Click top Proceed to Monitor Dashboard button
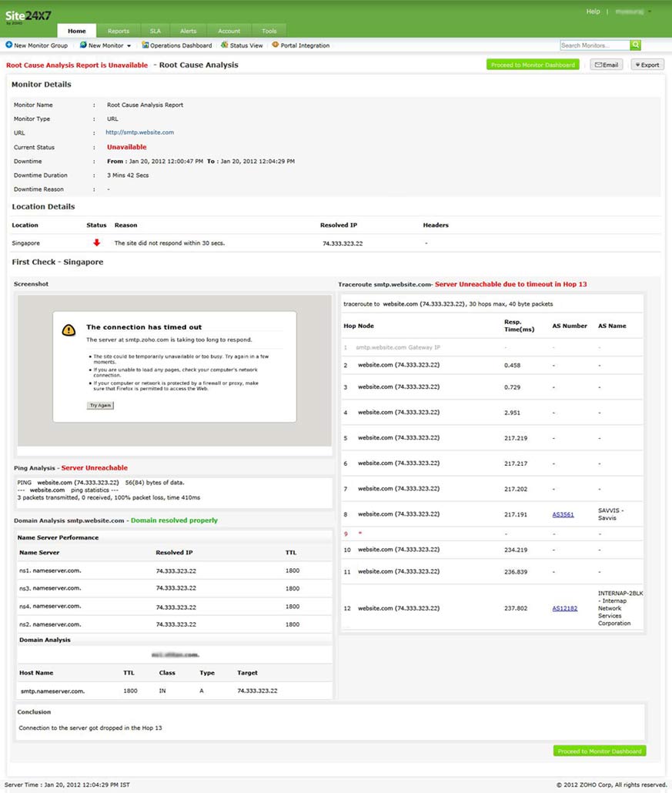 tap(533, 65)
